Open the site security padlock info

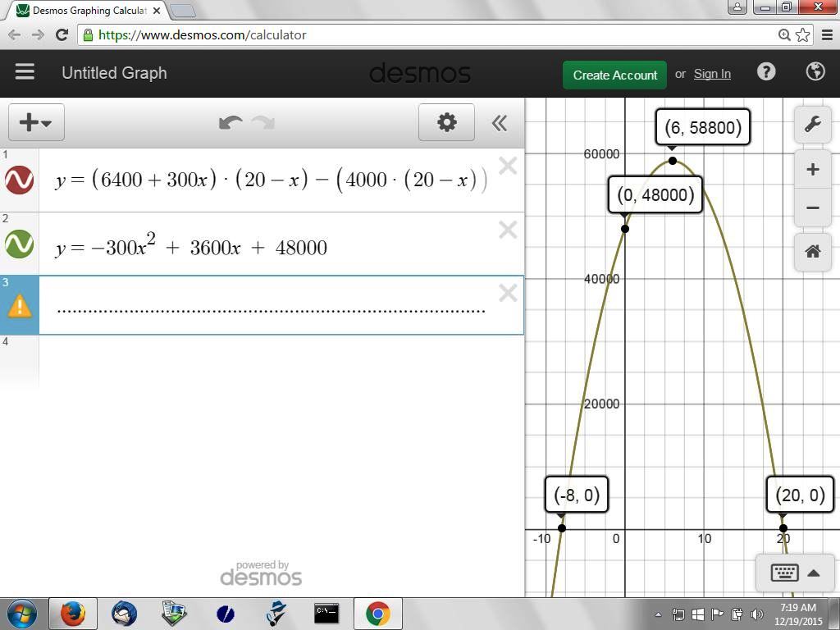[88, 35]
